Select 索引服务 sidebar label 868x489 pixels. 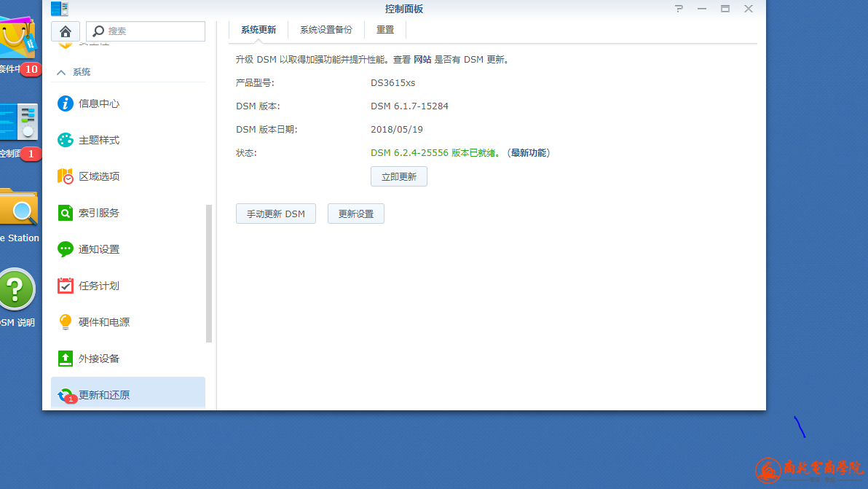(99, 213)
